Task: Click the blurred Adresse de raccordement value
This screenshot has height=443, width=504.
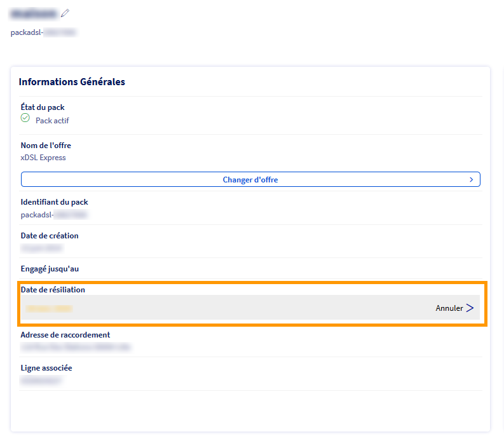Action: [75, 348]
